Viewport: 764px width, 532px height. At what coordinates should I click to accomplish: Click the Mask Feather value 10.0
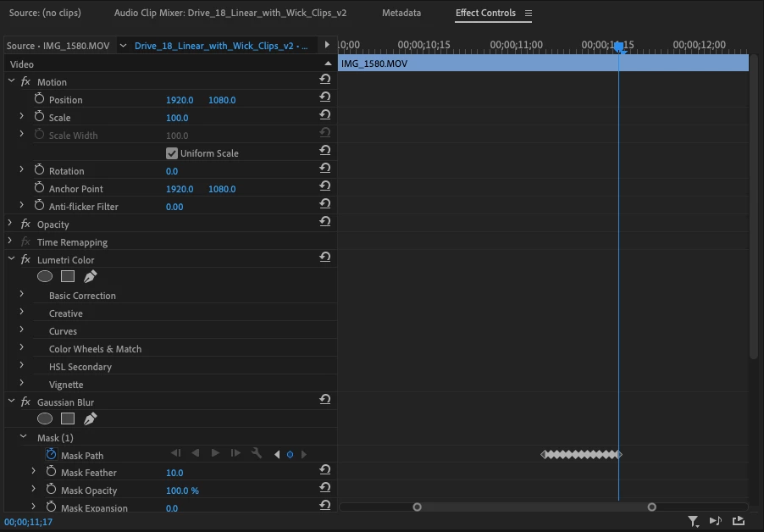174,473
